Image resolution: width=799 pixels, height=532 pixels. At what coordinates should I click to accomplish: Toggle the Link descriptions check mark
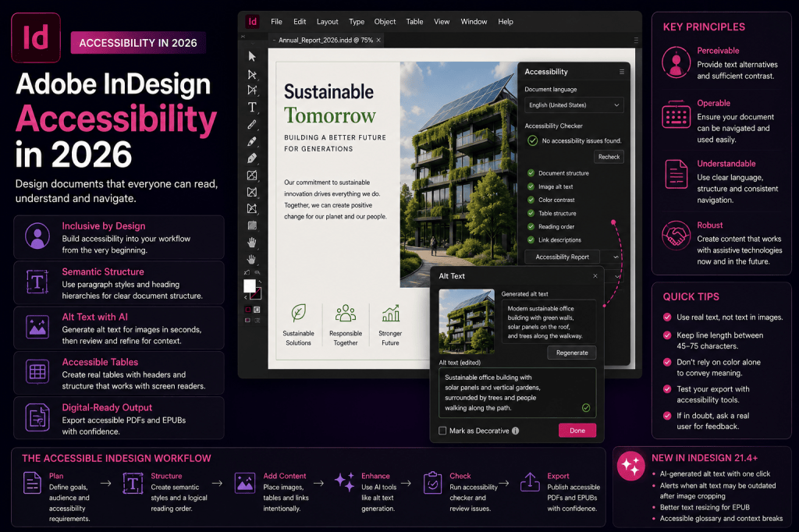click(x=531, y=239)
